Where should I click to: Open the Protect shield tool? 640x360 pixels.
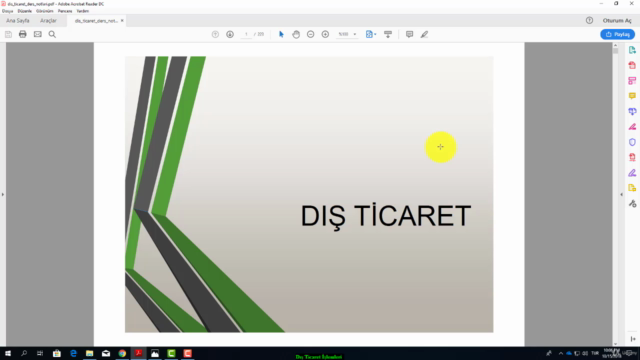click(x=632, y=142)
